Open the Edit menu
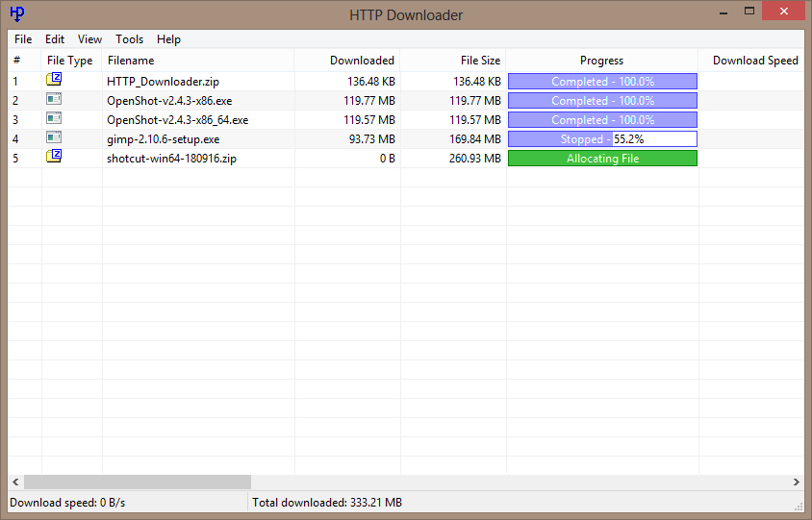Screen dimensions: 812x520 55,39
